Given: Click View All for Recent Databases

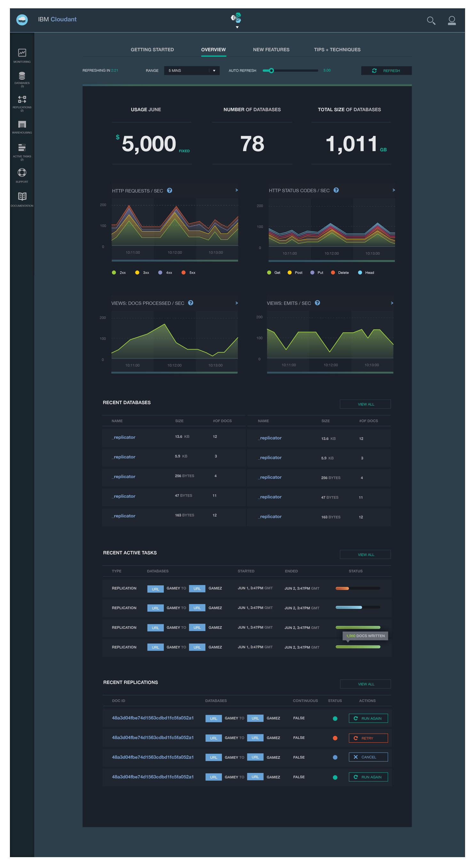Looking at the screenshot, I should tap(365, 404).
